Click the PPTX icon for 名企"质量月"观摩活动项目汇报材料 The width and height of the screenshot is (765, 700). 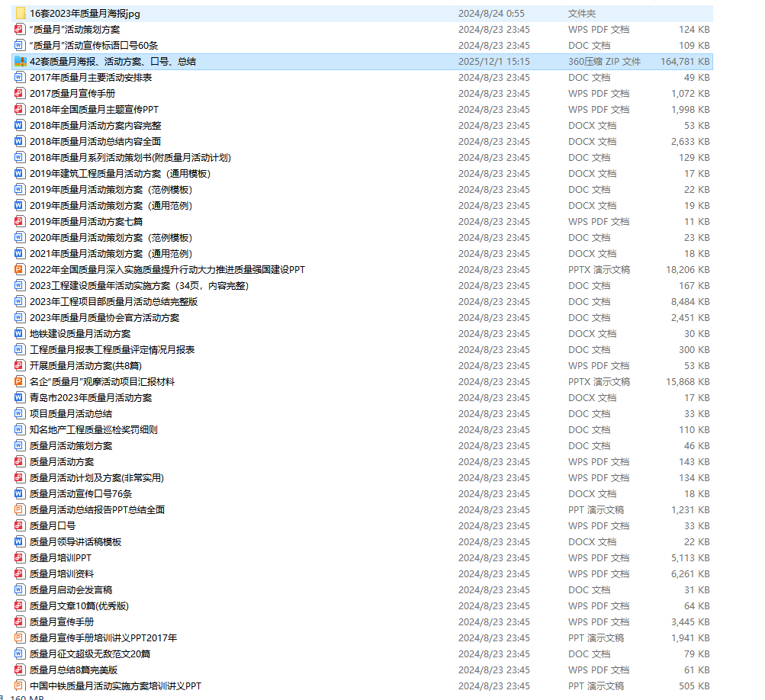coord(20,381)
